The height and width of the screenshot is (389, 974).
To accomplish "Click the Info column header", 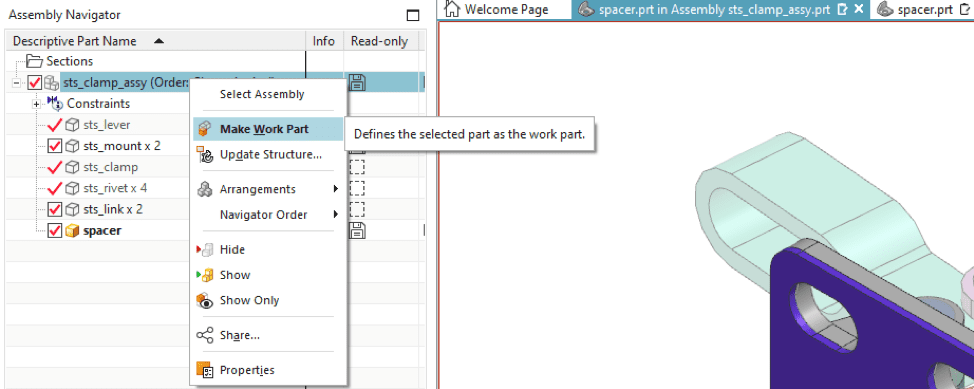I will pyautogui.click(x=324, y=41).
